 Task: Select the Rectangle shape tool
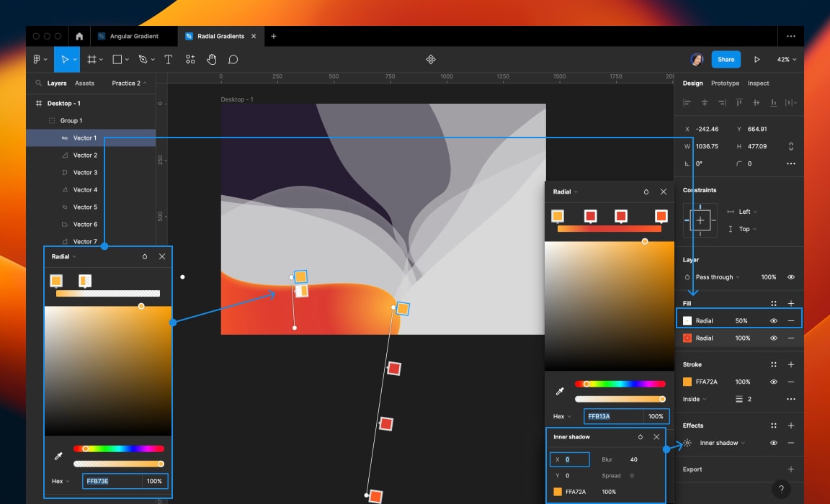[117, 59]
